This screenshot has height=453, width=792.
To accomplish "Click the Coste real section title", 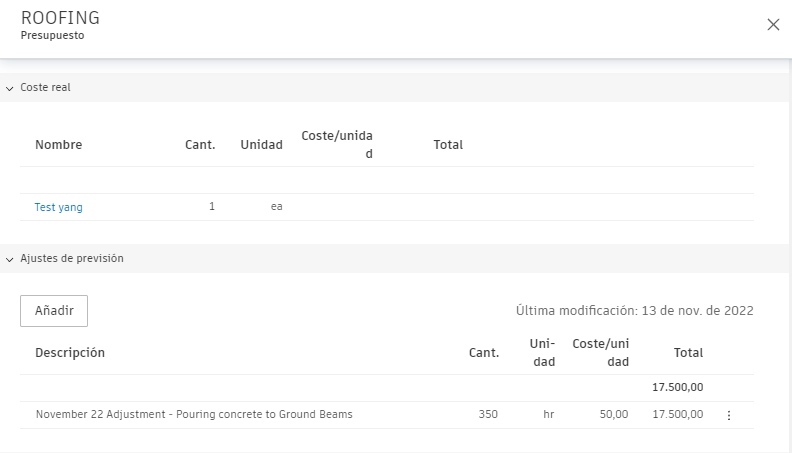I will pyautogui.click(x=45, y=88).
